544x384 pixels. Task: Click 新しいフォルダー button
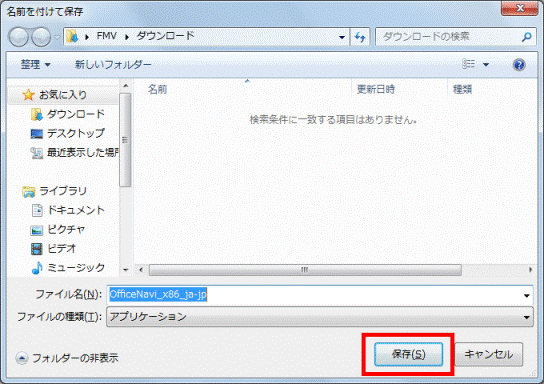pos(113,65)
